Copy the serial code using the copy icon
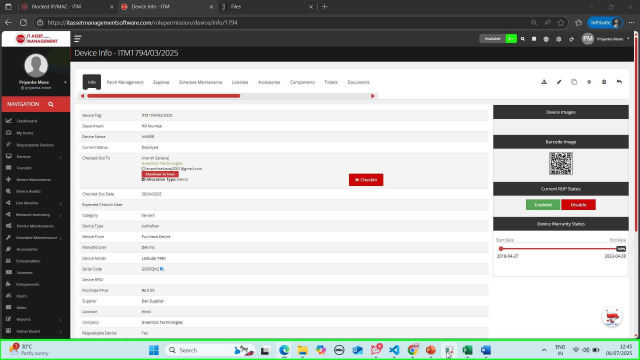640x360 pixels. pyautogui.click(x=162, y=269)
